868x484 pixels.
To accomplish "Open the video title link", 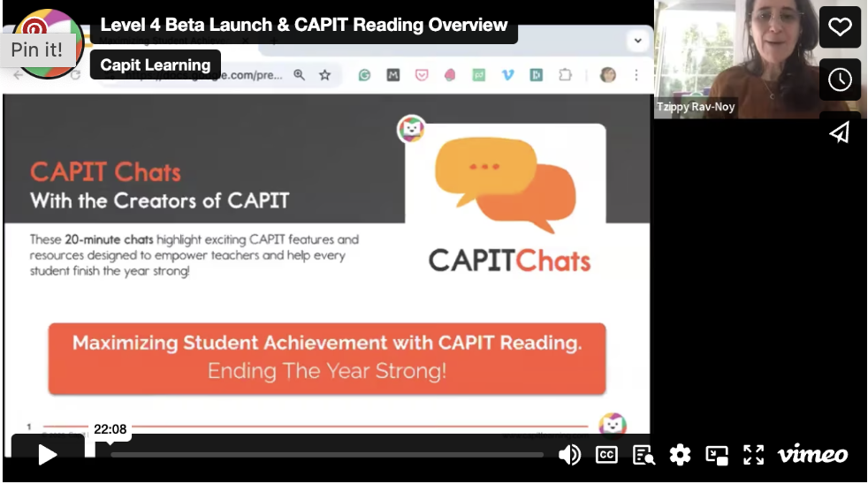I will [x=303, y=25].
